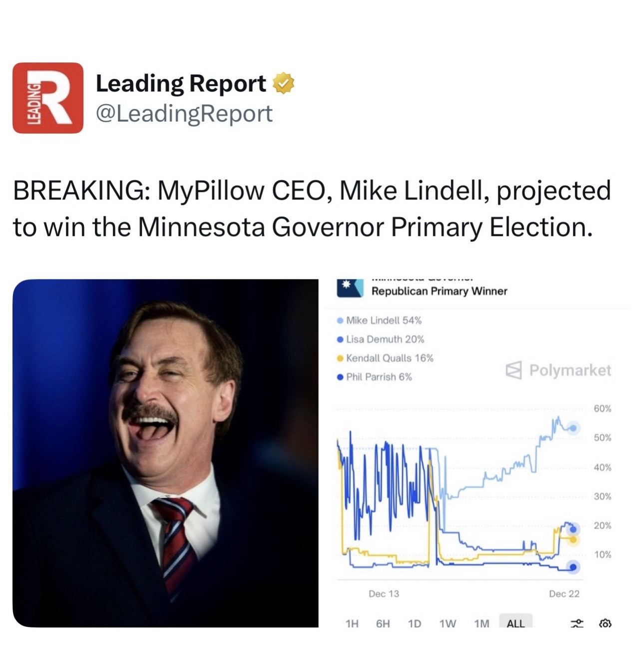Click the gold verified badge
The width and height of the screenshot is (644, 657).
tap(283, 83)
